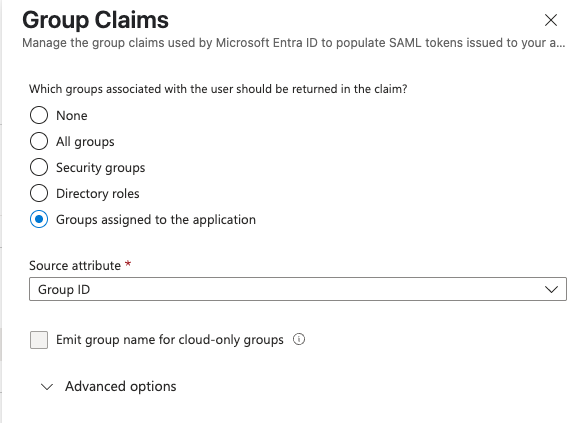Open info tooltip for Emit group name
Screen dimensions: 582x423
coord(299,339)
